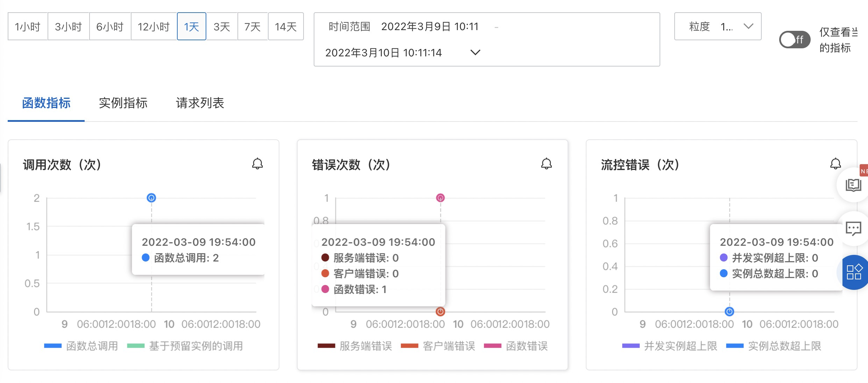This screenshot has height=383, width=868.
Task: Expand the 时间范围 date range picker chevron
Action: (x=475, y=53)
